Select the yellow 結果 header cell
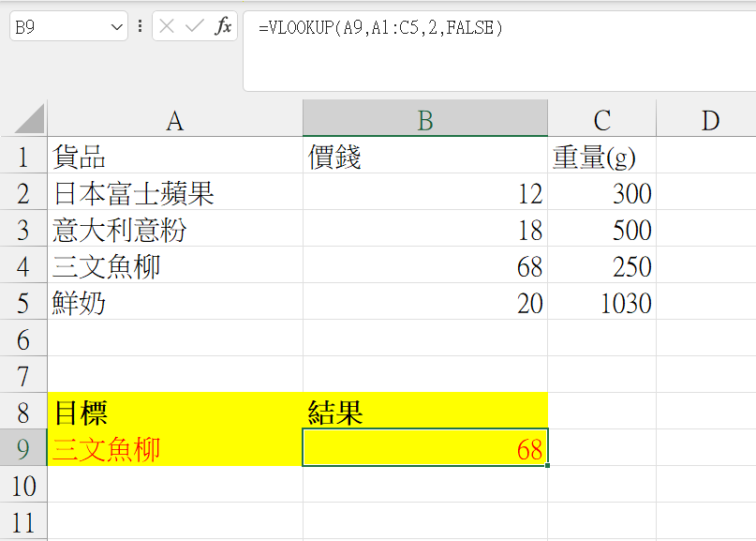The height and width of the screenshot is (541, 756). tap(424, 413)
